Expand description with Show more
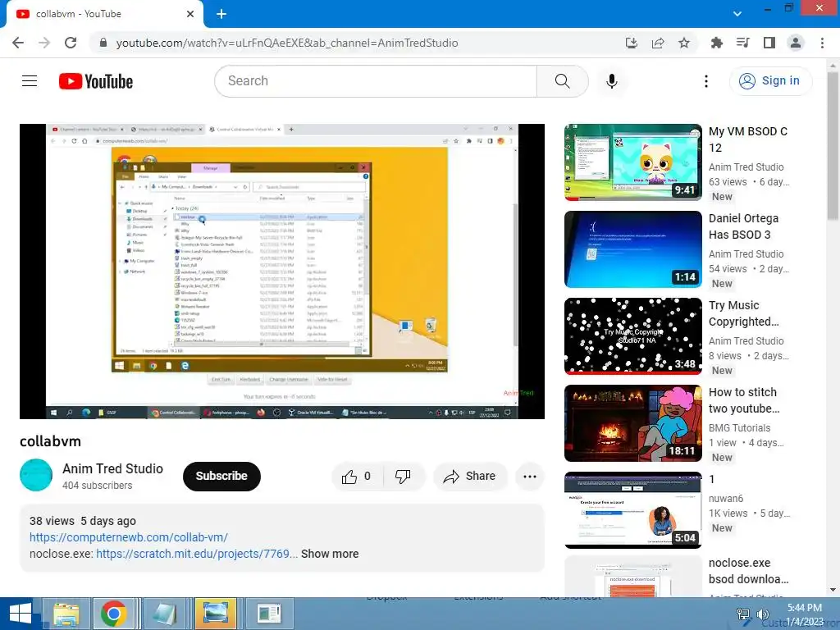 (x=330, y=554)
